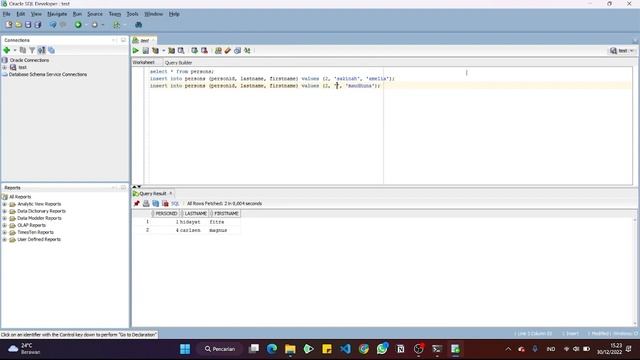Click the green Back navigation icon
Screen dimensions: 640x360
[x=78, y=24]
